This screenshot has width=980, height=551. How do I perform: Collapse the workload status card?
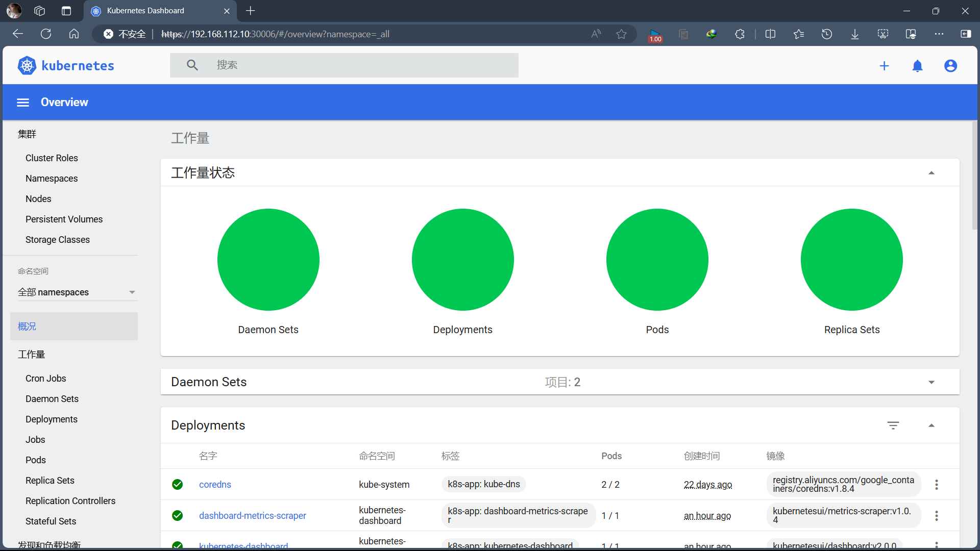click(x=932, y=173)
